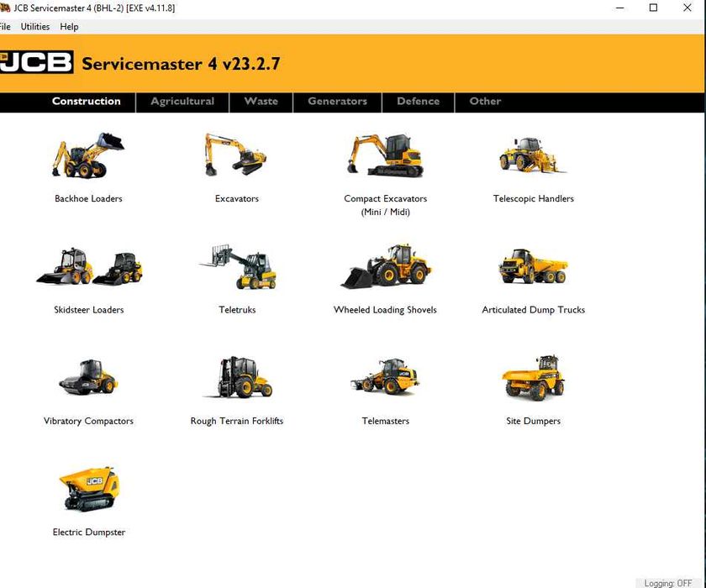The width and height of the screenshot is (706, 588).
Task: Select the Articulated Dump Trucks icon
Action: [x=533, y=266]
